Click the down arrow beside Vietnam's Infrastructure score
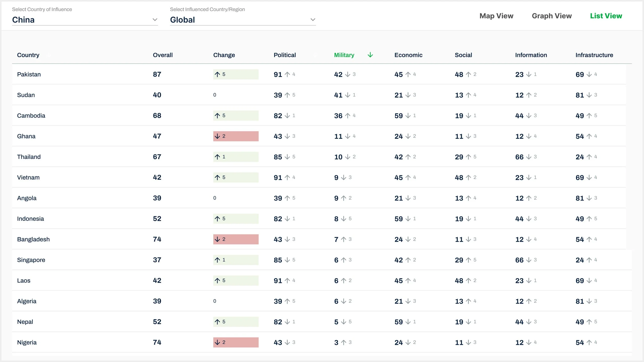 [589, 177]
